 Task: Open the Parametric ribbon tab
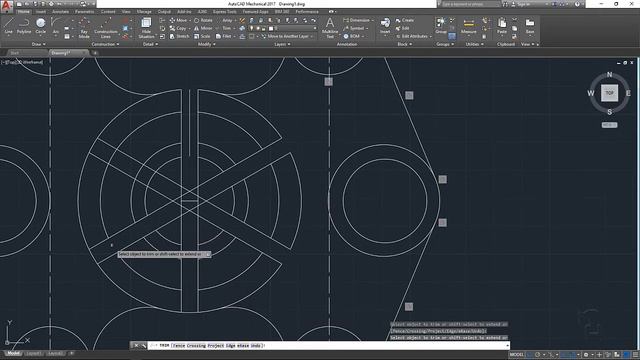(84, 12)
